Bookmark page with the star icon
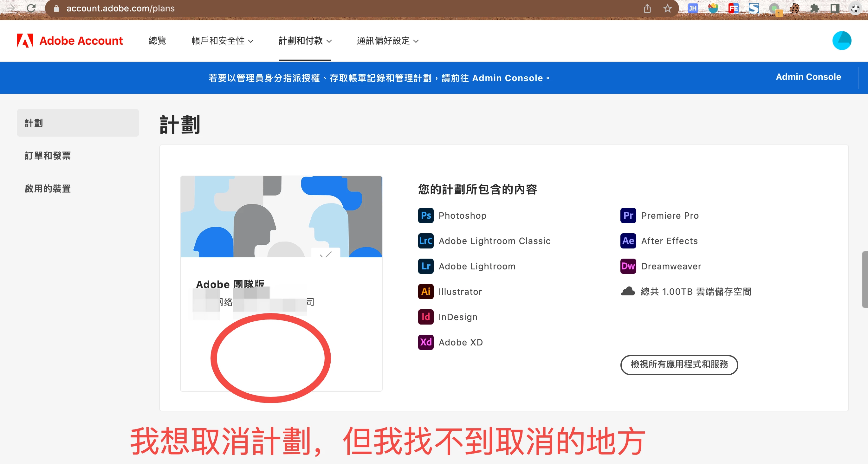868x464 pixels. [667, 9]
